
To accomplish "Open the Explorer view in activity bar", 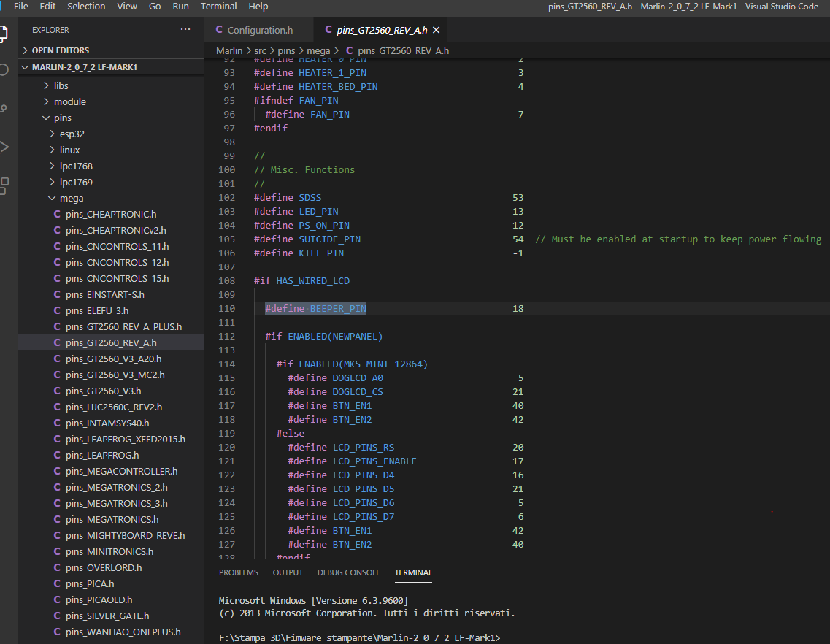I will [4, 33].
